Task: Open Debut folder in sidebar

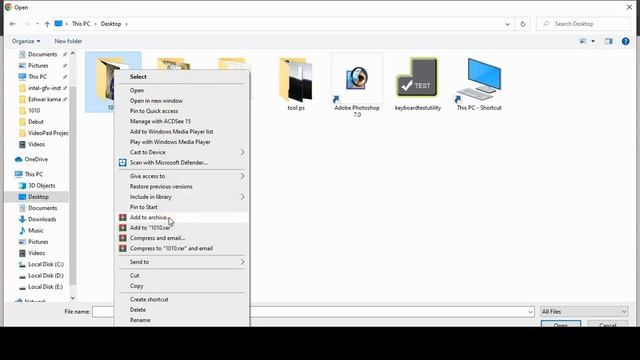Action: [x=36, y=122]
